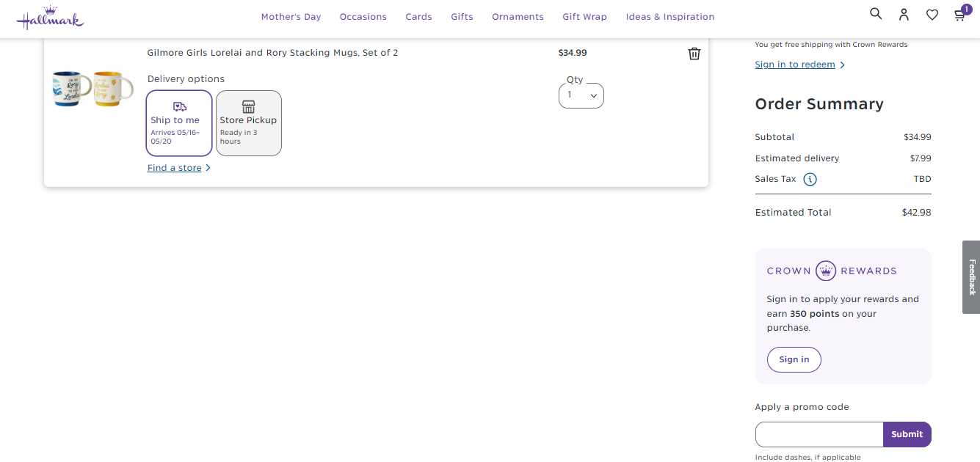Click the $42.98 estimated total value

pyautogui.click(x=916, y=213)
